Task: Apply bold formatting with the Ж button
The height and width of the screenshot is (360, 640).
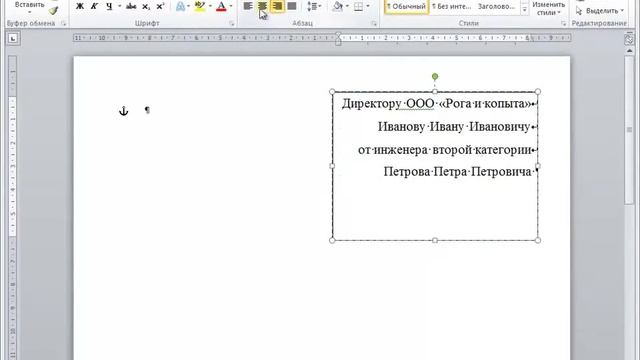Action: (x=80, y=6)
